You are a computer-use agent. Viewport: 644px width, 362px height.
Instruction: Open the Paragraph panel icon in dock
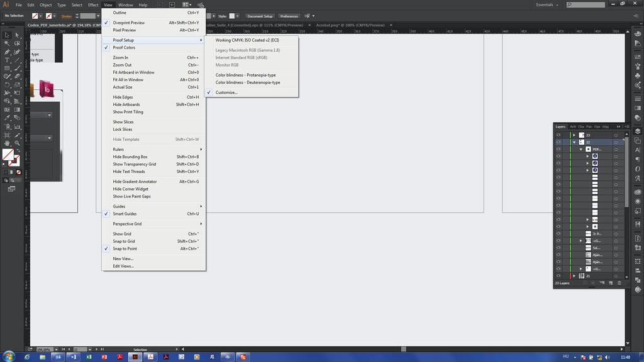(x=638, y=159)
